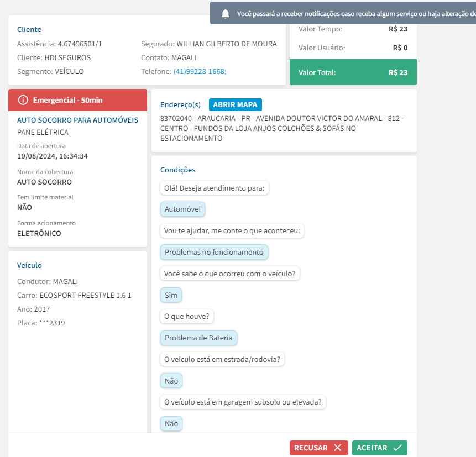Click the AUTO SOCORRO PARA AUTOMÓVEIS title
The image size is (476, 457).
click(77, 120)
